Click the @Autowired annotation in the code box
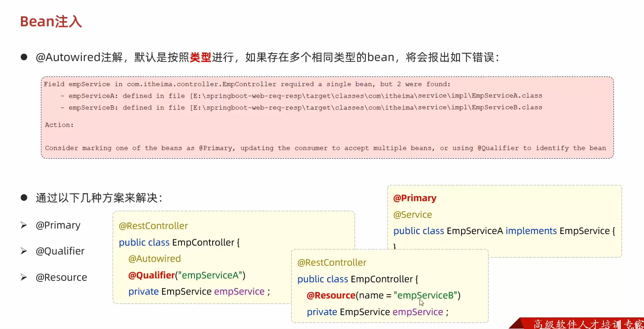The height and width of the screenshot is (329, 644). [x=154, y=259]
